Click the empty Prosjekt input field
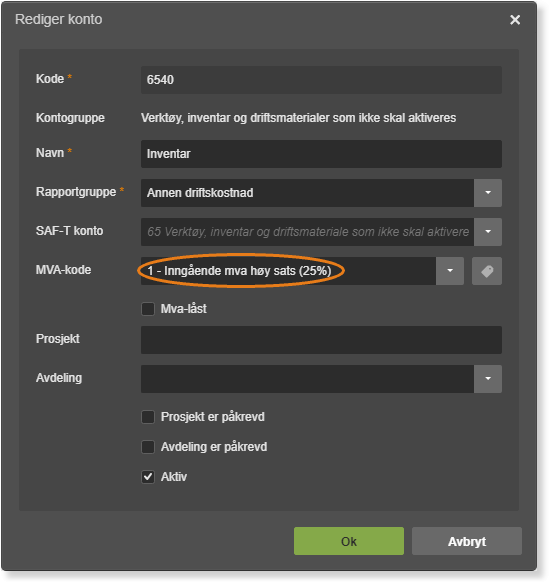 (x=321, y=340)
